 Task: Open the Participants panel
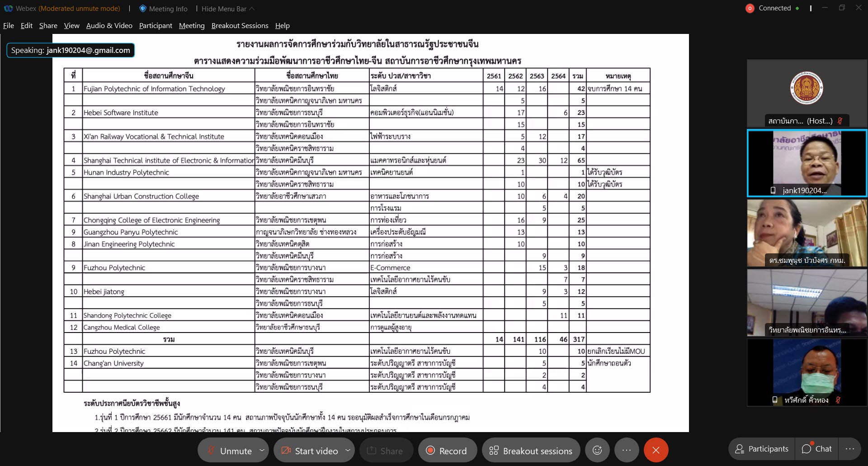(762, 449)
